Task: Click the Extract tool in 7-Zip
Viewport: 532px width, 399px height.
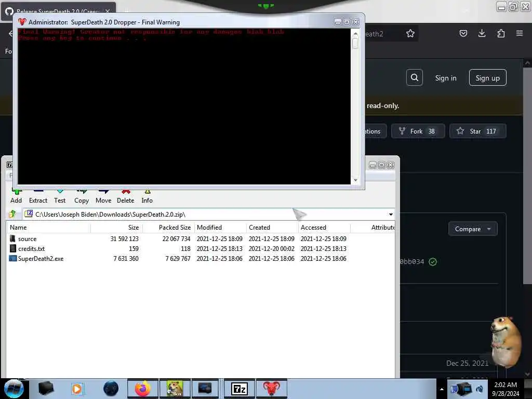Action: pos(38,197)
